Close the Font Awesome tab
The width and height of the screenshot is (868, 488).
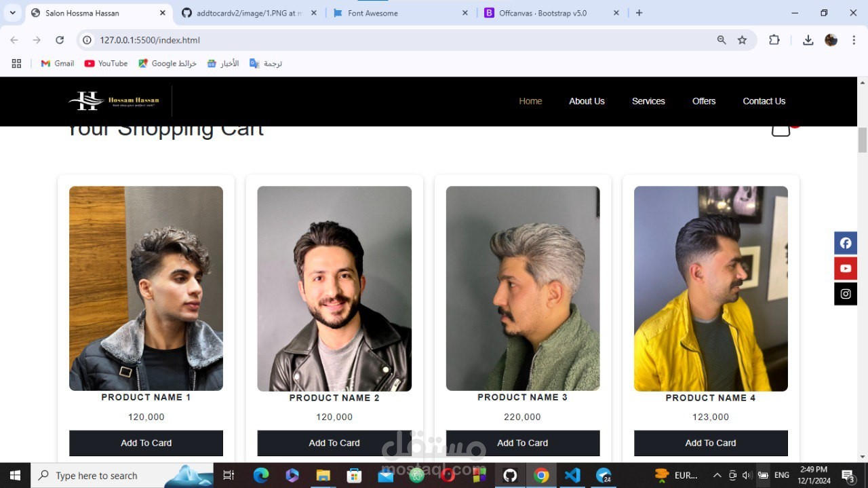pyautogui.click(x=465, y=13)
